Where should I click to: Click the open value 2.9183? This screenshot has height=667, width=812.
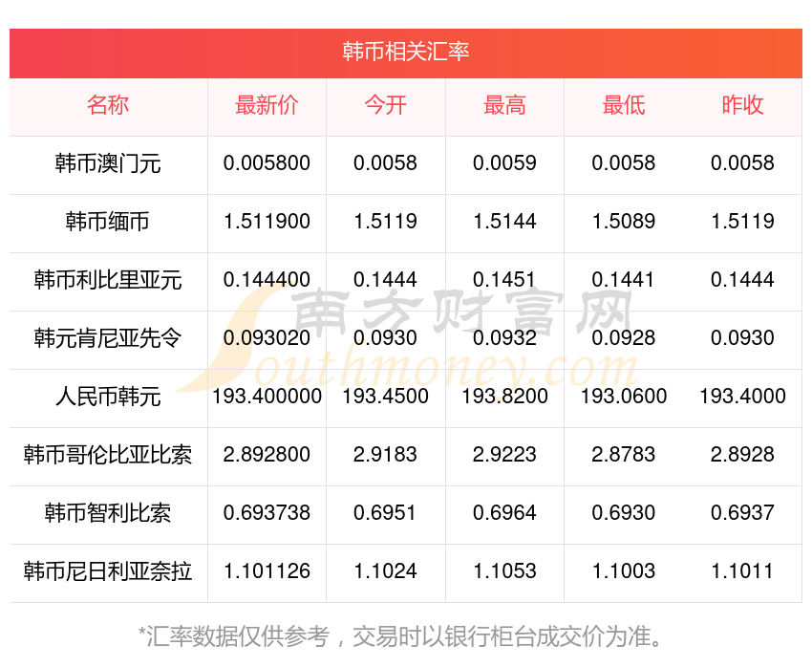[x=385, y=455]
